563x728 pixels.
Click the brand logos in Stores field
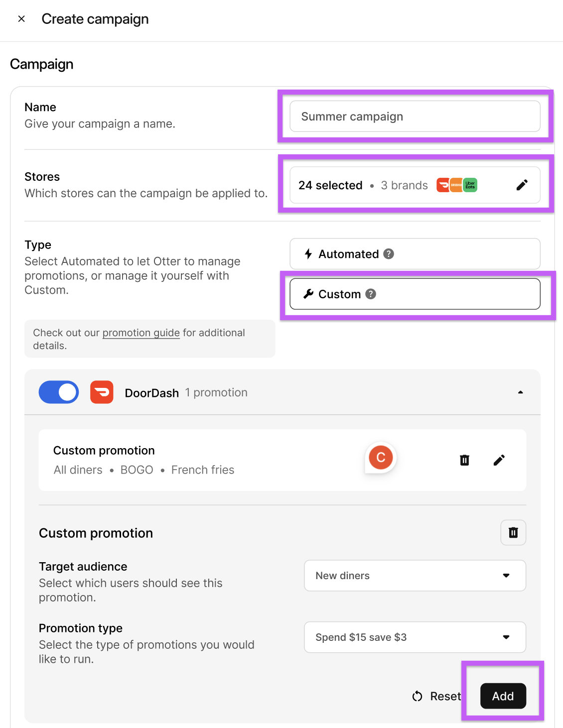pos(457,185)
